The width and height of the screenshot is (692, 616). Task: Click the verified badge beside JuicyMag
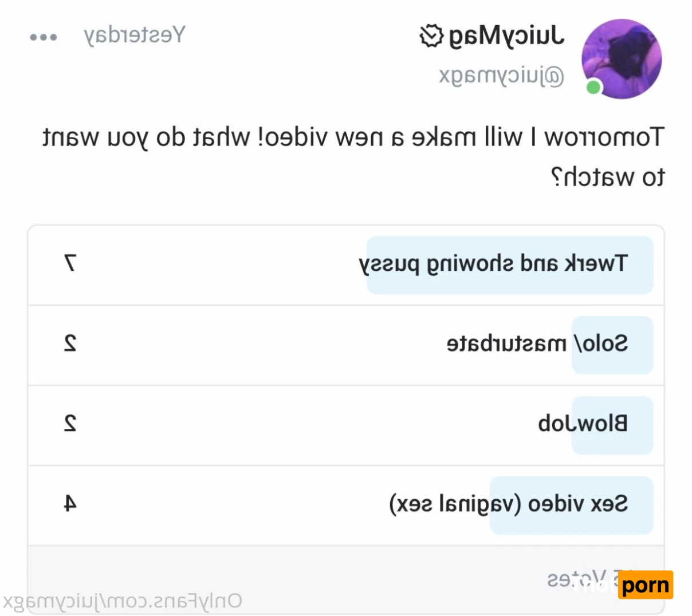pyautogui.click(x=431, y=37)
